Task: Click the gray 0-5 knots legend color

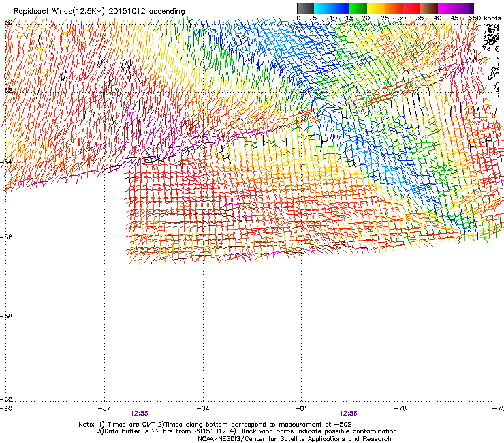Action: tap(305, 8)
